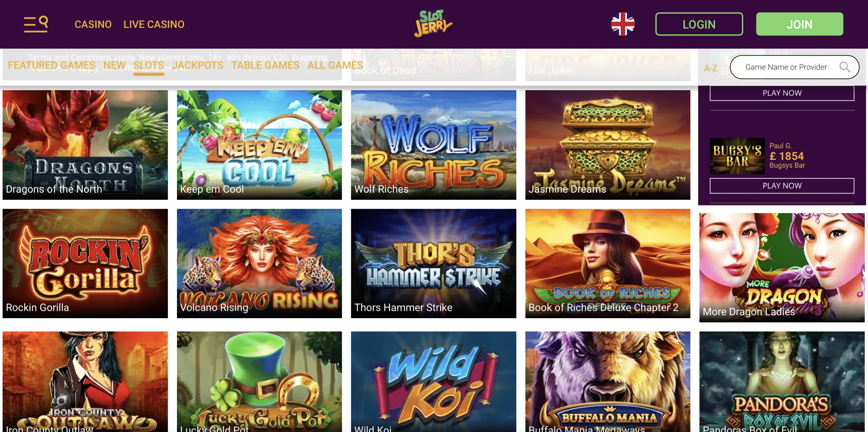
Task: Open More Dragon Ladies game tile
Action: tap(782, 268)
